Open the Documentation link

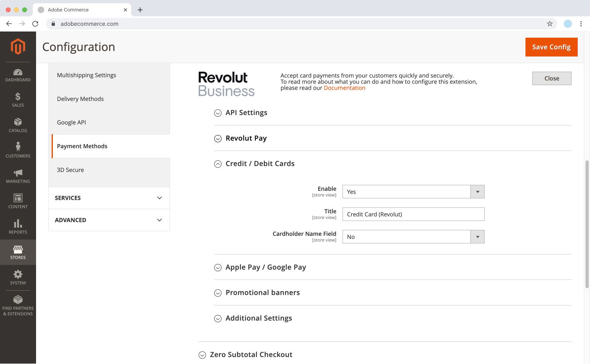coord(345,88)
